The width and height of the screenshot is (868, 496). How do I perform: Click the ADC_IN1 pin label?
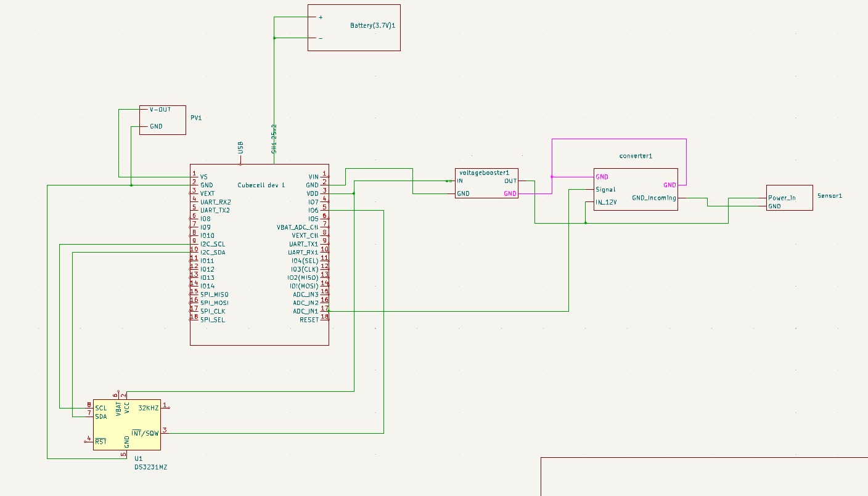(x=305, y=311)
